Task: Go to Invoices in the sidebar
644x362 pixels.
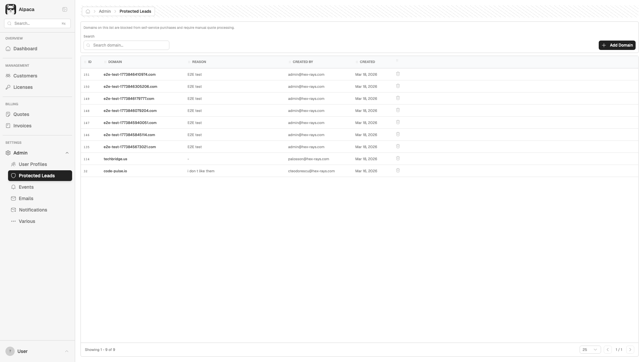Action: [x=22, y=126]
